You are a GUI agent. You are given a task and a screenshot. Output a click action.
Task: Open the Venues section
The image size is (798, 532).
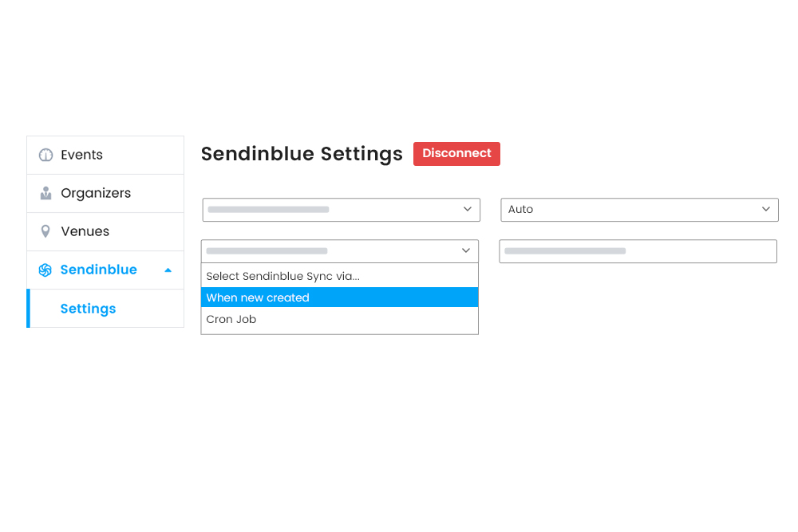[85, 231]
